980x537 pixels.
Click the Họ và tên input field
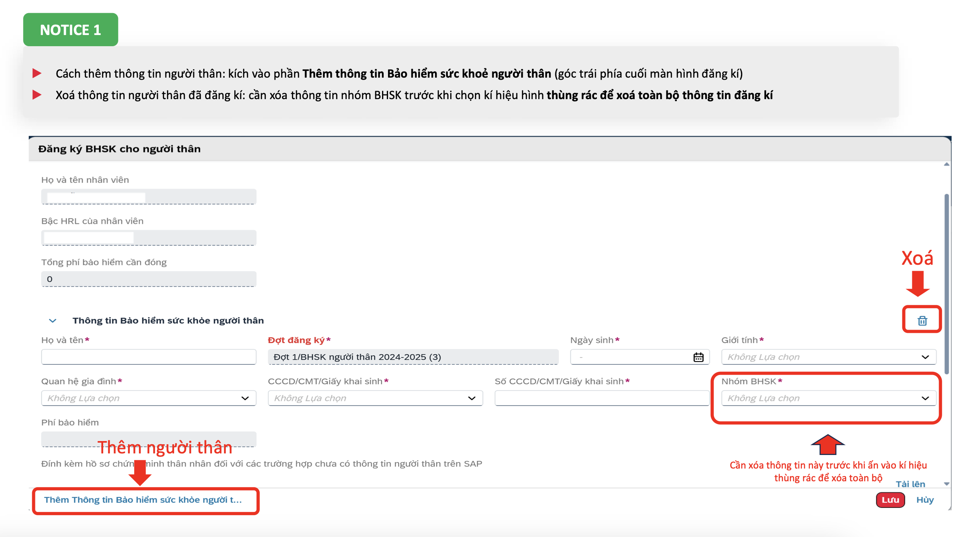pyautogui.click(x=149, y=357)
